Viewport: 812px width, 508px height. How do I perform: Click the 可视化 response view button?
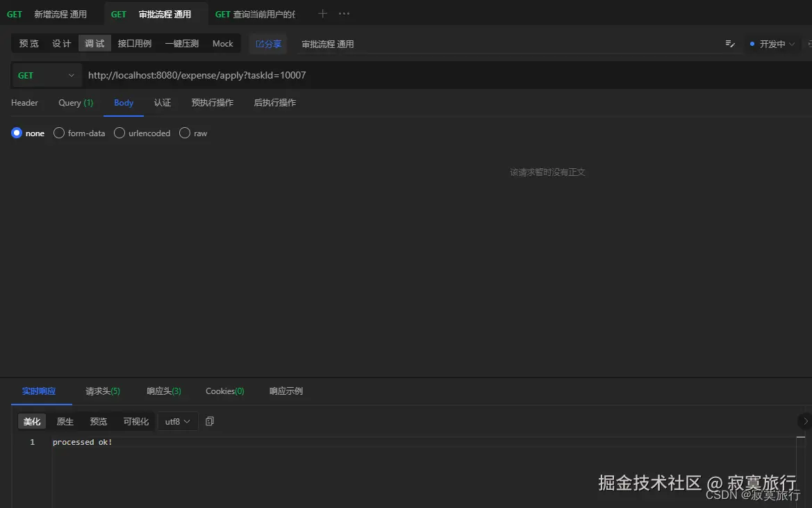point(135,421)
